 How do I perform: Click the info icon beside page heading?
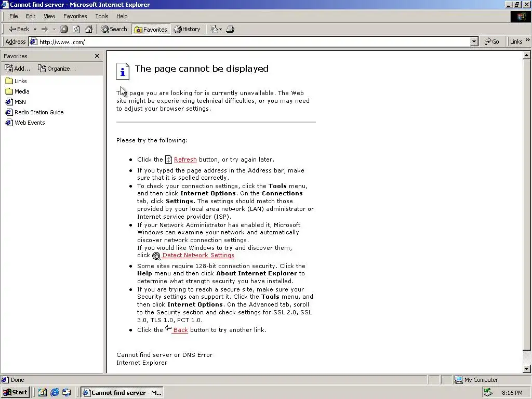(123, 71)
